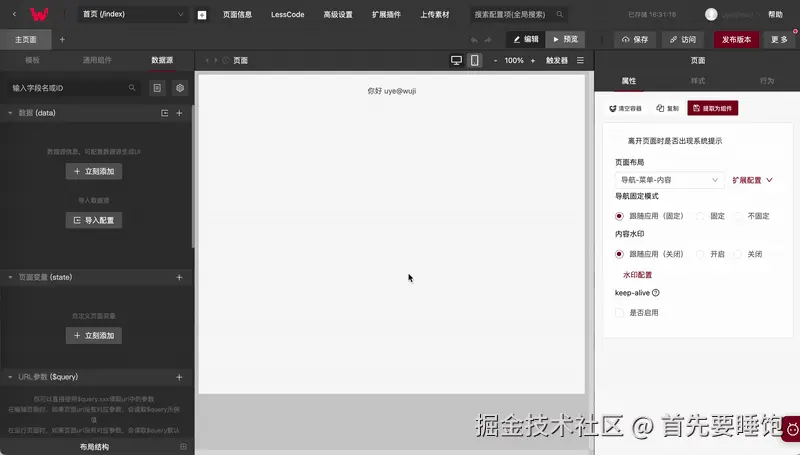Click the 提取为组件 button
This screenshot has height=455, width=800.
point(713,108)
